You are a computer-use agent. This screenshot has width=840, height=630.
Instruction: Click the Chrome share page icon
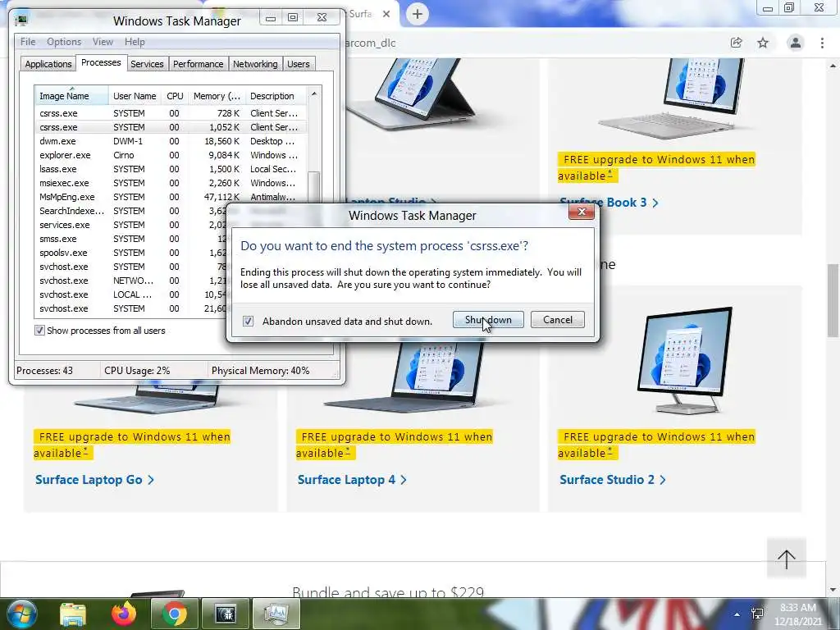[737, 43]
